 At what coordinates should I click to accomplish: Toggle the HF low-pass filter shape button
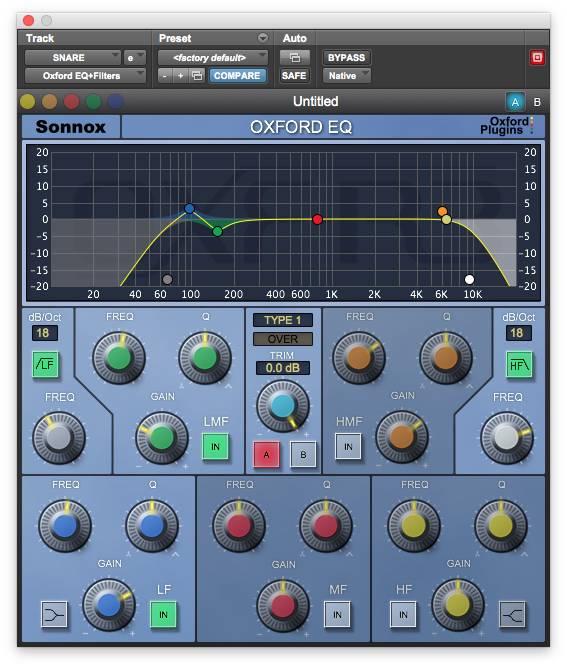(x=519, y=364)
